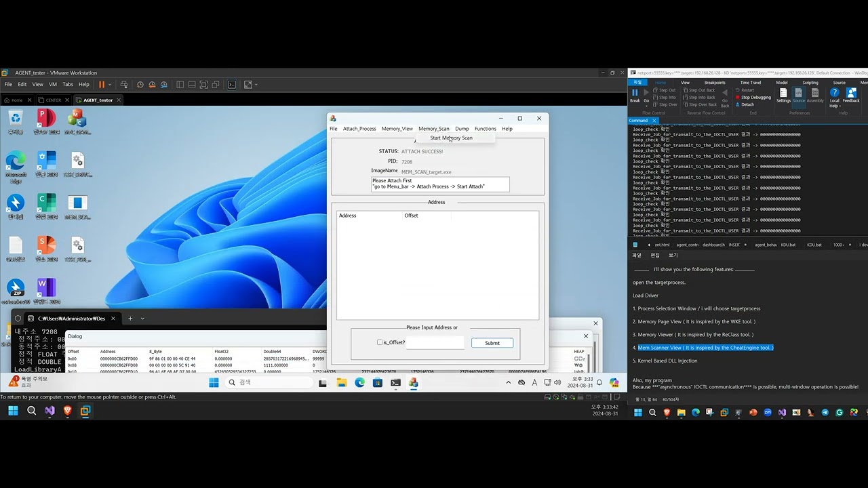Open WinDbg Breakpoints ribbon tab
This screenshot has width=868, height=488.
tap(715, 83)
